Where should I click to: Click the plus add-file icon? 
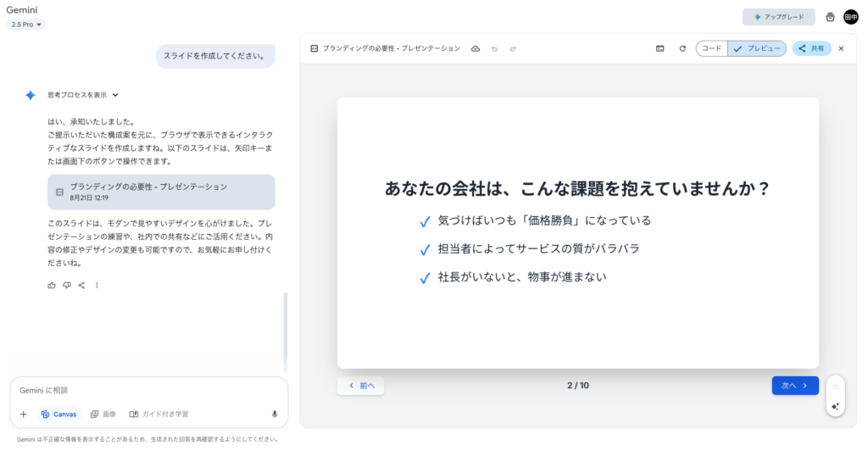pyautogui.click(x=23, y=414)
